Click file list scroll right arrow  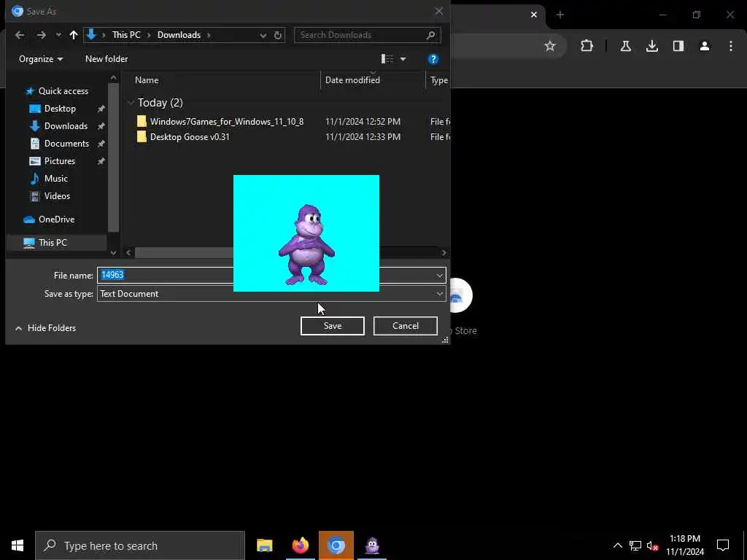coord(444,253)
